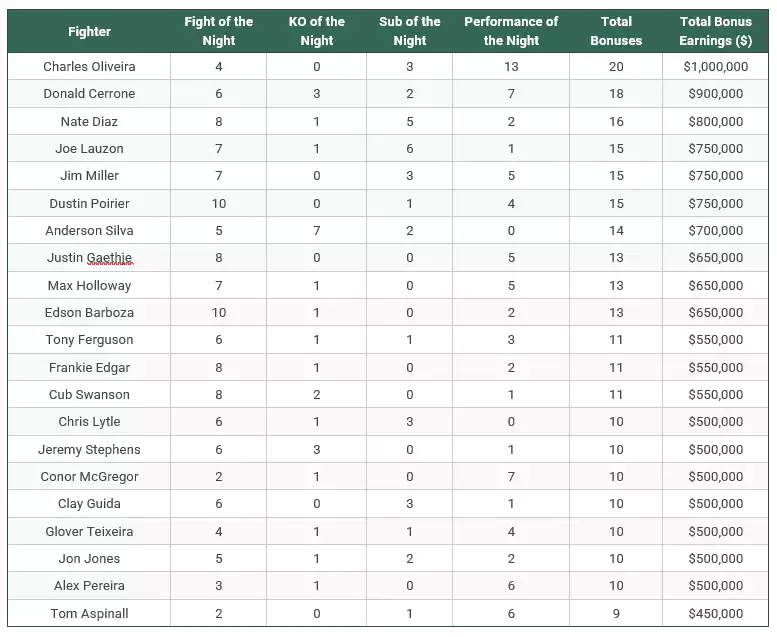
Task: Select Conor McGregor's name cell
Action: click(x=89, y=477)
